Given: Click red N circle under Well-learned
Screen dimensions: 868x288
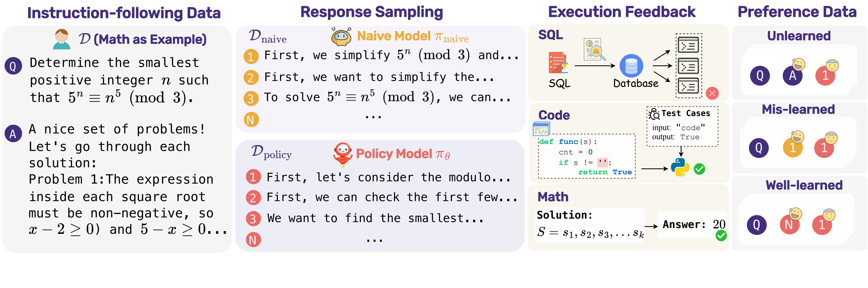Looking at the screenshot, I should pos(789,224).
